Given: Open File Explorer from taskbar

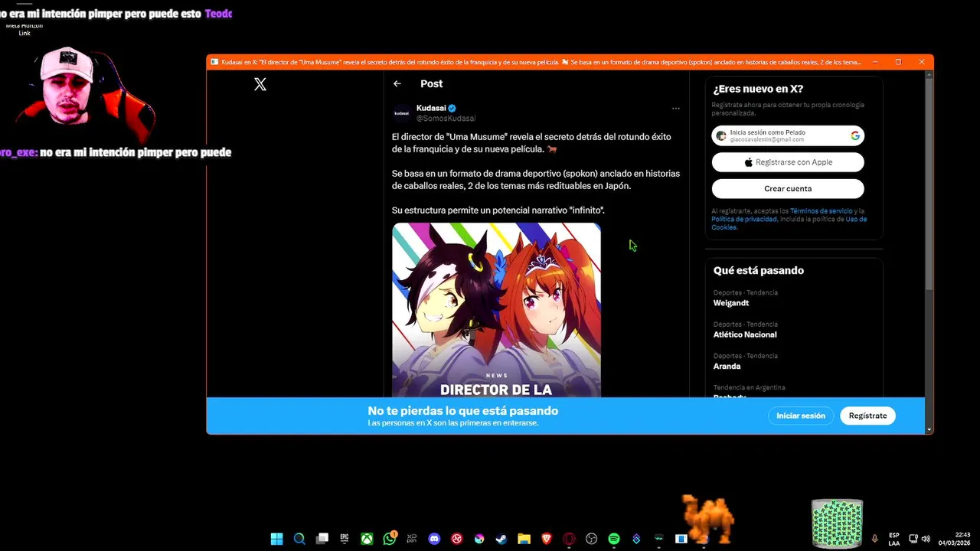Looking at the screenshot, I should [x=524, y=539].
